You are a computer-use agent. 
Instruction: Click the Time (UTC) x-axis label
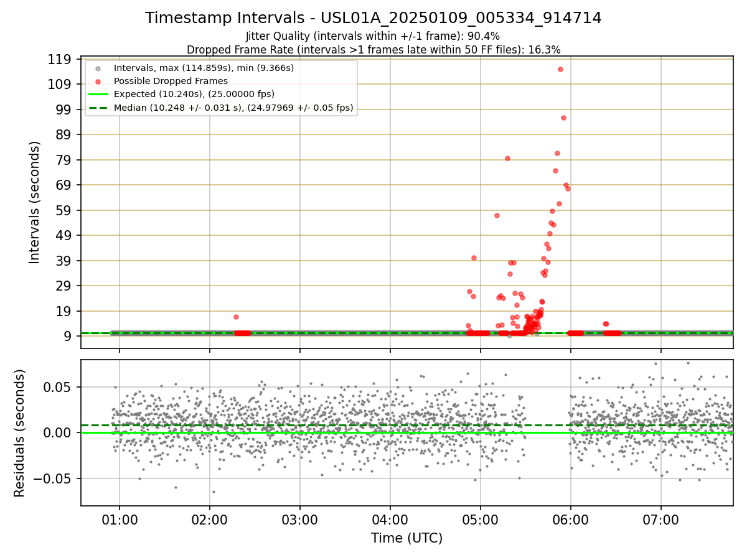407,538
